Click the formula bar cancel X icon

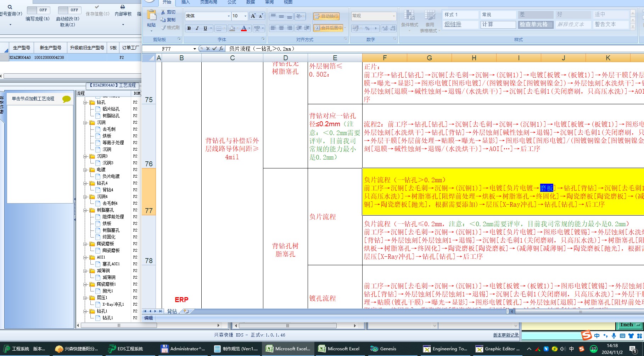click(x=208, y=49)
